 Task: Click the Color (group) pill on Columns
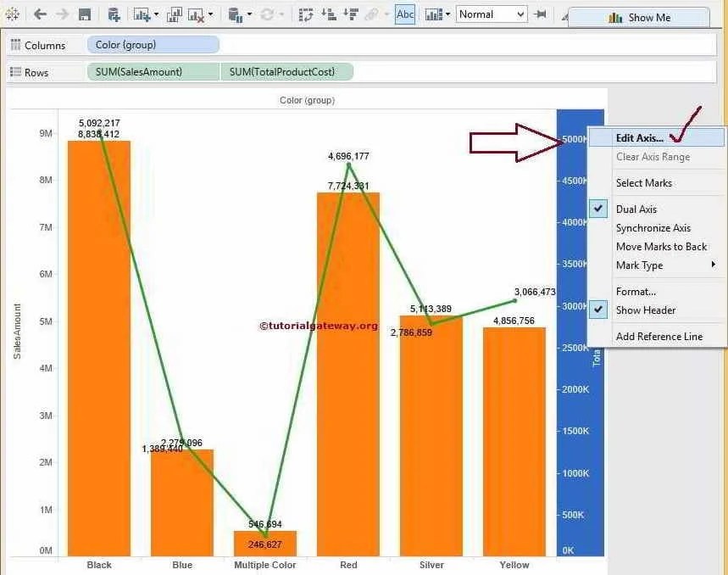tap(153, 45)
